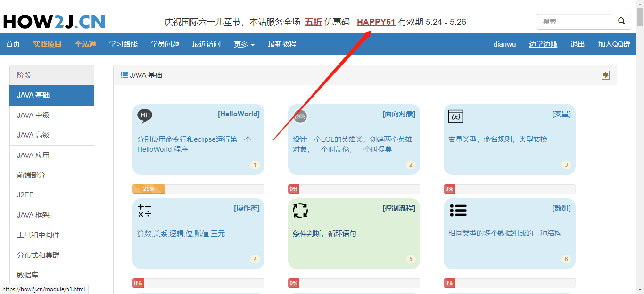This screenshot has width=644, height=294.
Task: Open 学习路线 in the navigation bar
Action: tap(124, 44)
